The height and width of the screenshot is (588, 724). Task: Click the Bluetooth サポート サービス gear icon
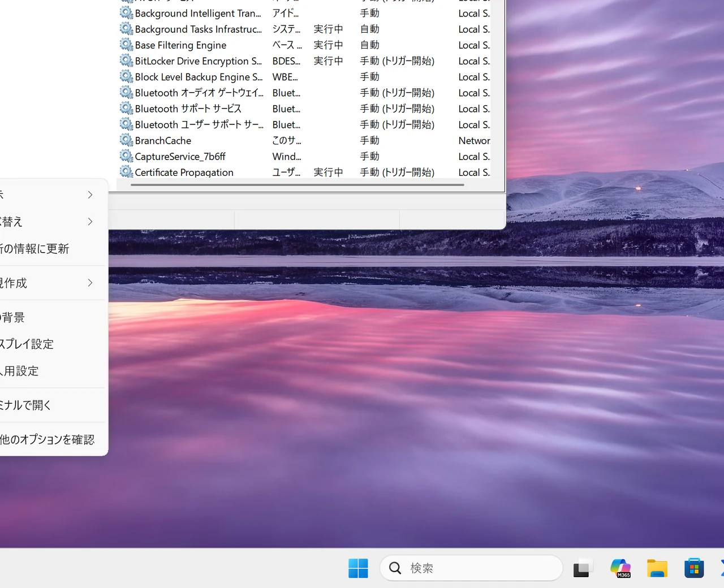click(x=126, y=107)
